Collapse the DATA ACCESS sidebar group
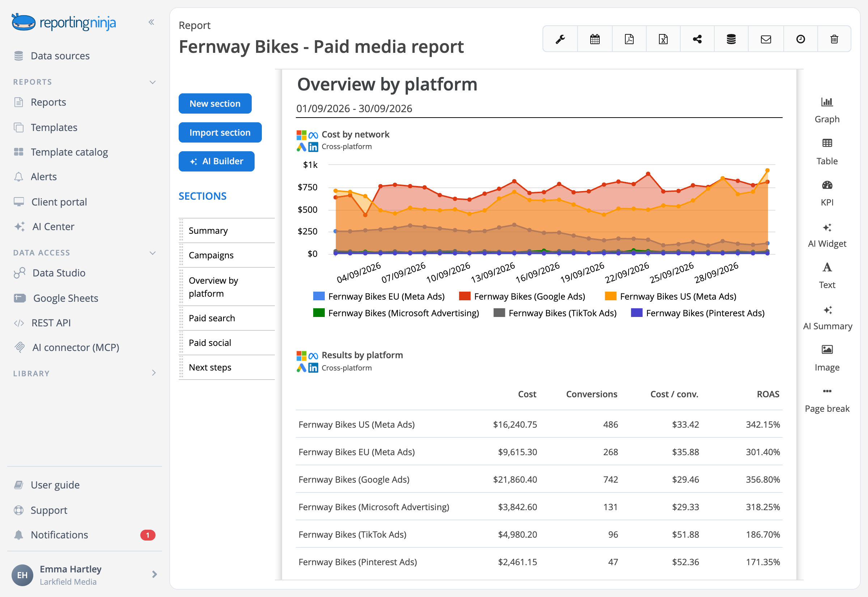This screenshot has width=868, height=597. coord(153,253)
